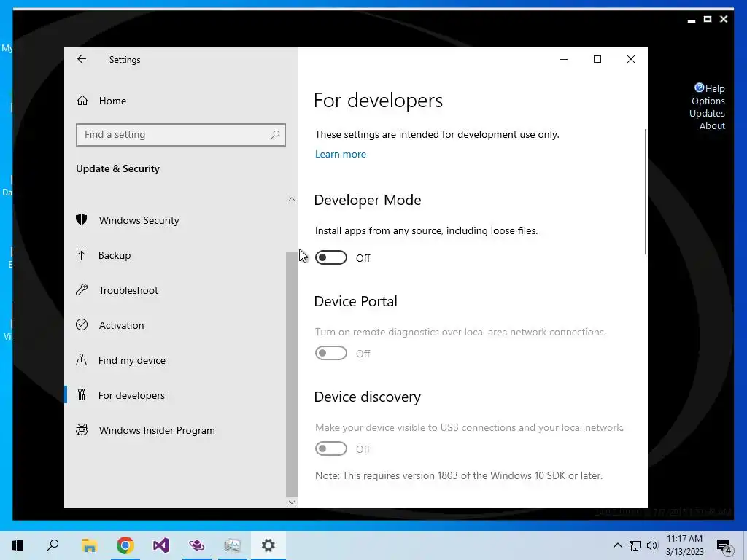Open the Backup page icon

coord(82,254)
